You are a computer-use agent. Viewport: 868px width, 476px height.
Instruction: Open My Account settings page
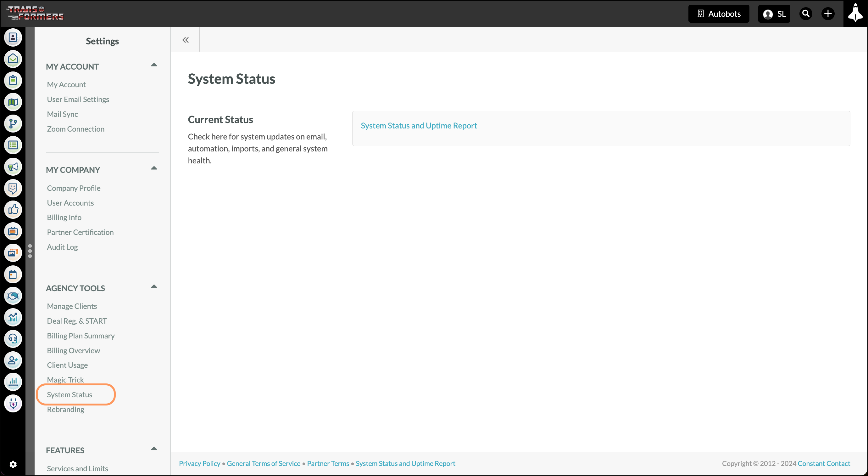coord(66,85)
